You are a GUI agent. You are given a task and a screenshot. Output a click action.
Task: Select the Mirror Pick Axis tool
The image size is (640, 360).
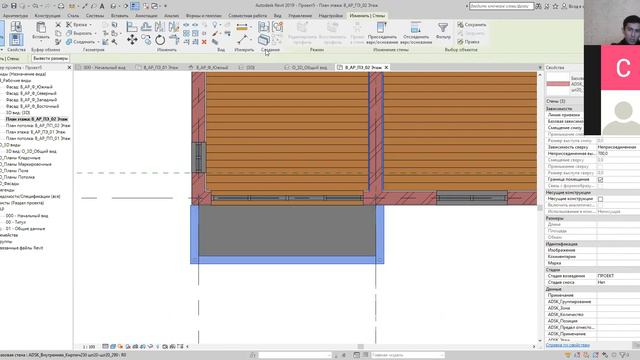coord(160,27)
